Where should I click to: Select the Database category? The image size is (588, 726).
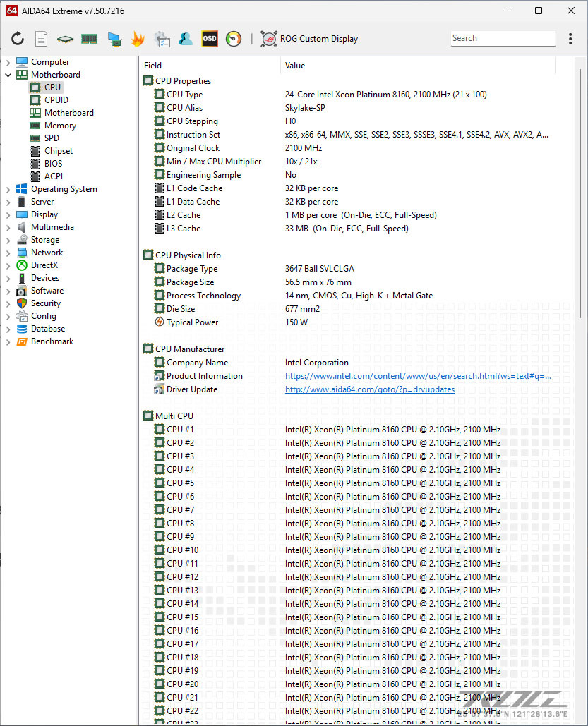(x=48, y=329)
